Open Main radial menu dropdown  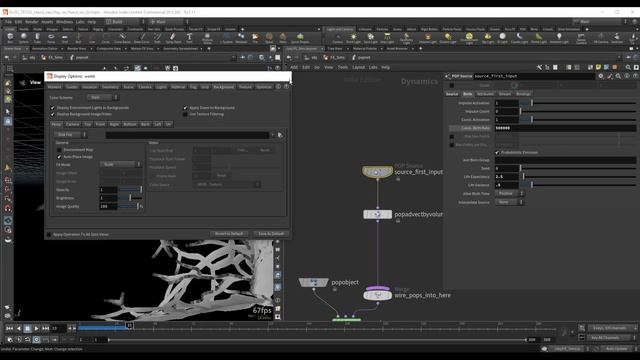[x=168, y=22]
